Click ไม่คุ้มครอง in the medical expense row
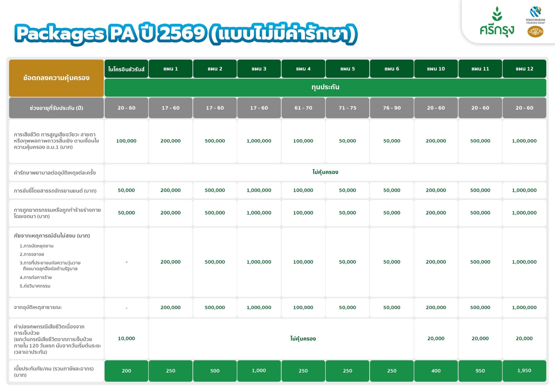 325,172
